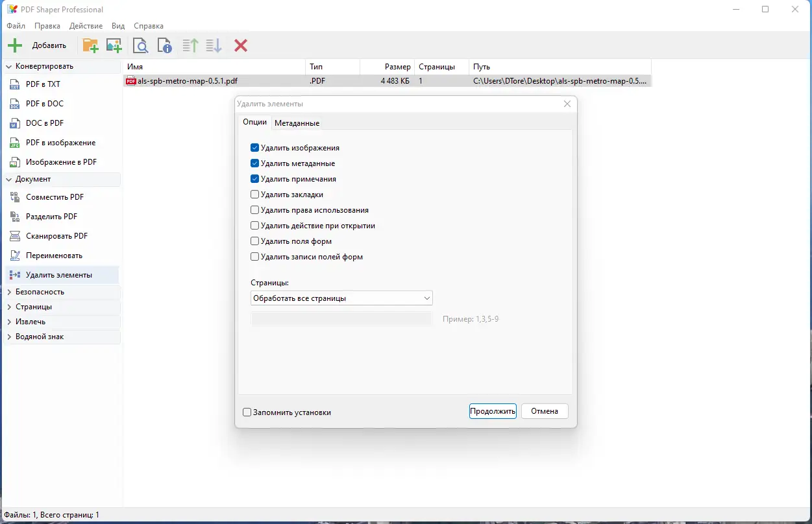812x524 pixels.
Task: Click the preview file magnifier icon
Action: click(140, 45)
